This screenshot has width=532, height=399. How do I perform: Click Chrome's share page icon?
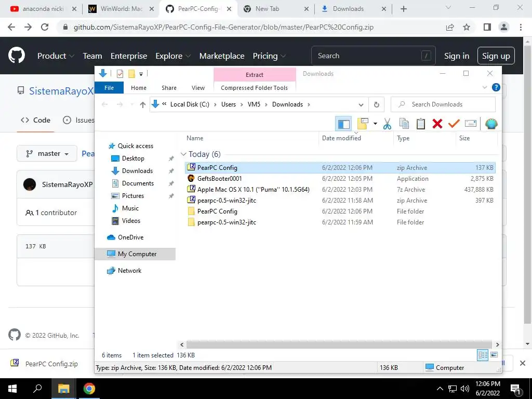[x=450, y=27]
